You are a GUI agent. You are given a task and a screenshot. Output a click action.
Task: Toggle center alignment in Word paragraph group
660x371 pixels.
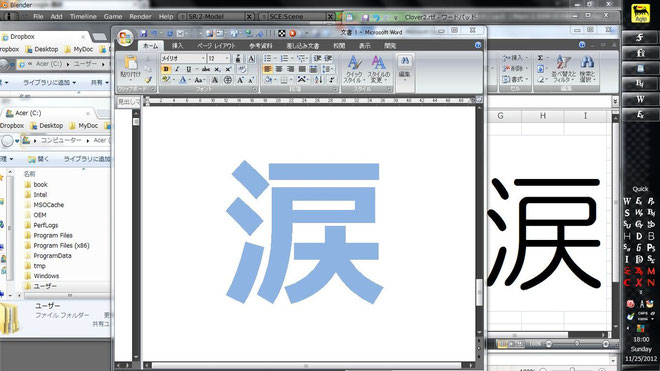pyautogui.click(x=279, y=69)
